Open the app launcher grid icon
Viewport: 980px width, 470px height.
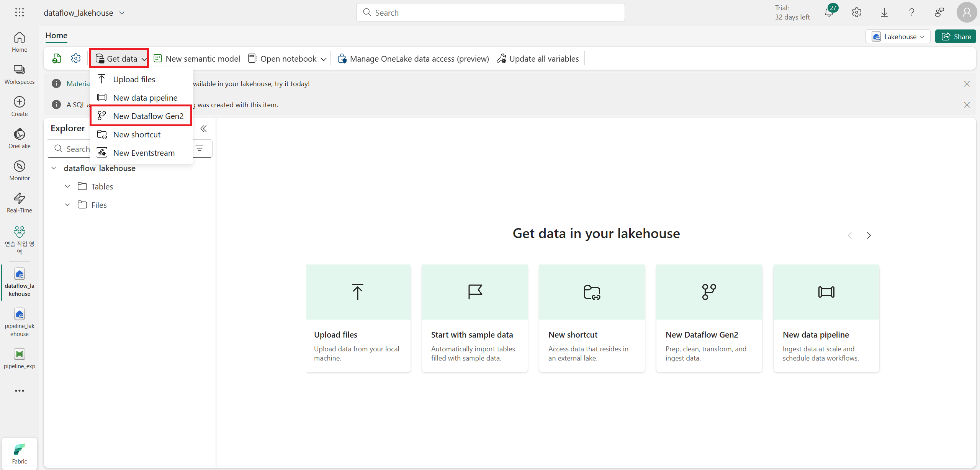tap(20, 13)
